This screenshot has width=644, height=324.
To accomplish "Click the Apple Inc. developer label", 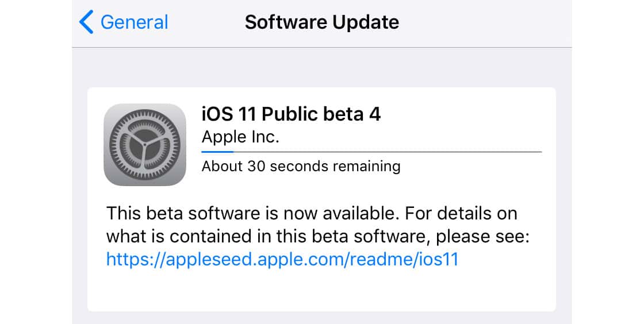I will click(240, 138).
